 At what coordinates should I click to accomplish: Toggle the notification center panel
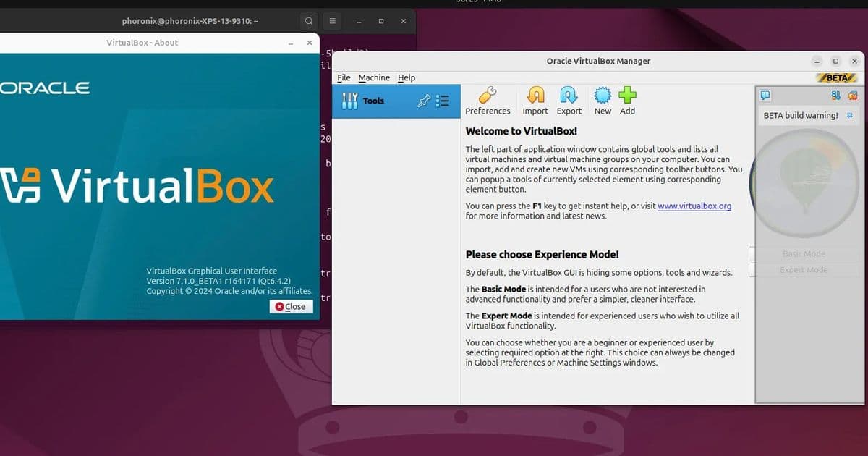(765, 96)
